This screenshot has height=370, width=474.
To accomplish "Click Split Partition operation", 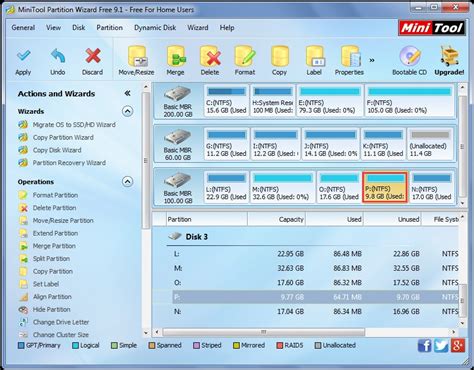I will pyautogui.click(x=45, y=258).
